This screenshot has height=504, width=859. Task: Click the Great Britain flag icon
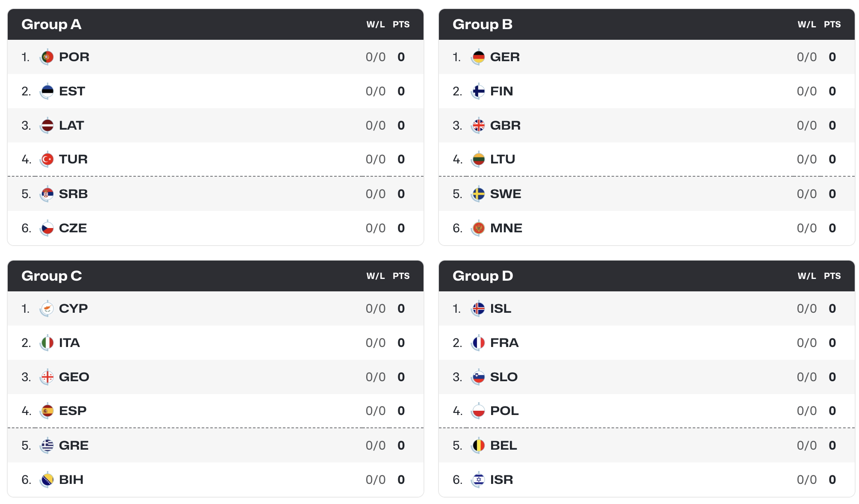(478, 125)
